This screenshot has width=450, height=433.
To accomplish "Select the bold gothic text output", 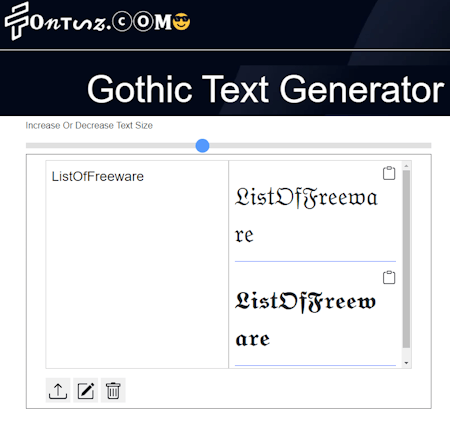I will click(x=306, y=320).
